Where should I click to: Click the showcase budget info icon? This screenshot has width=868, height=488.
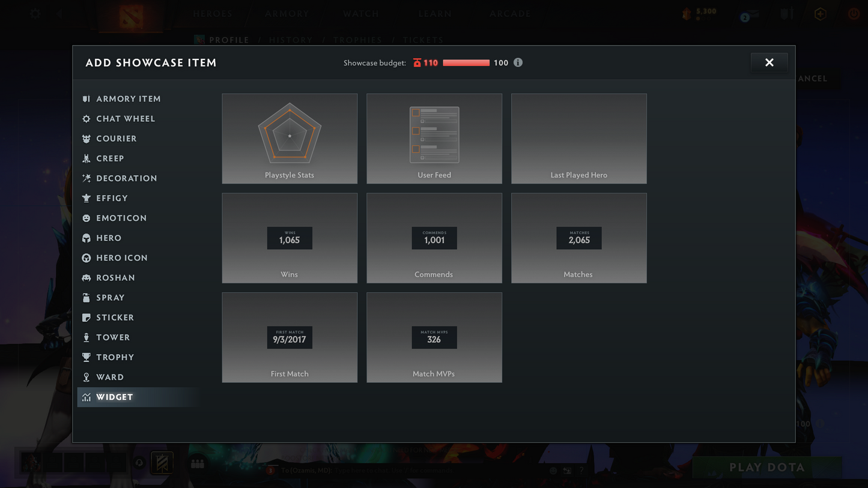[518, 62]
